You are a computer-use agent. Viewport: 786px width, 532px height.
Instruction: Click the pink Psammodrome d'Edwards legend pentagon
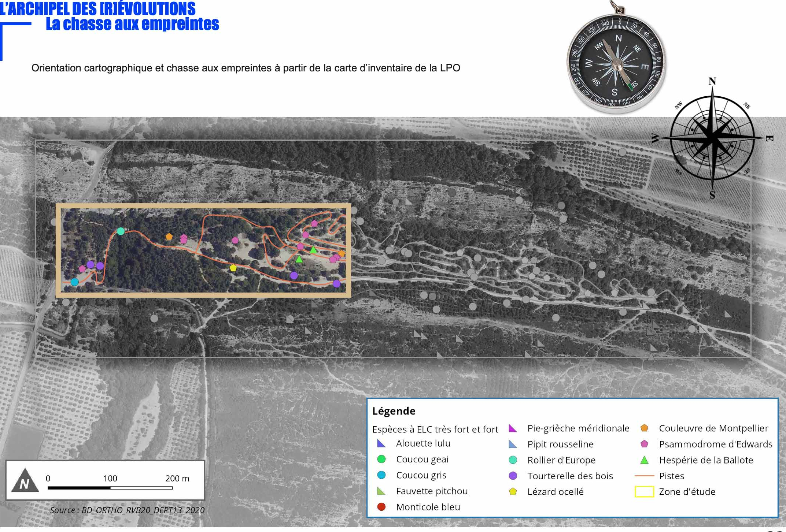(644, 444)
